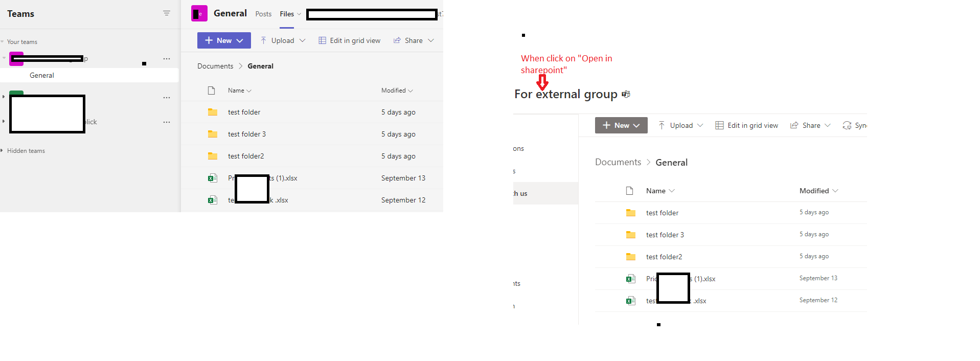The height and width of the screenshot is (361, 980).
Task: Click Edit in grid view in Teams
Action: click(x=350, y=40)
